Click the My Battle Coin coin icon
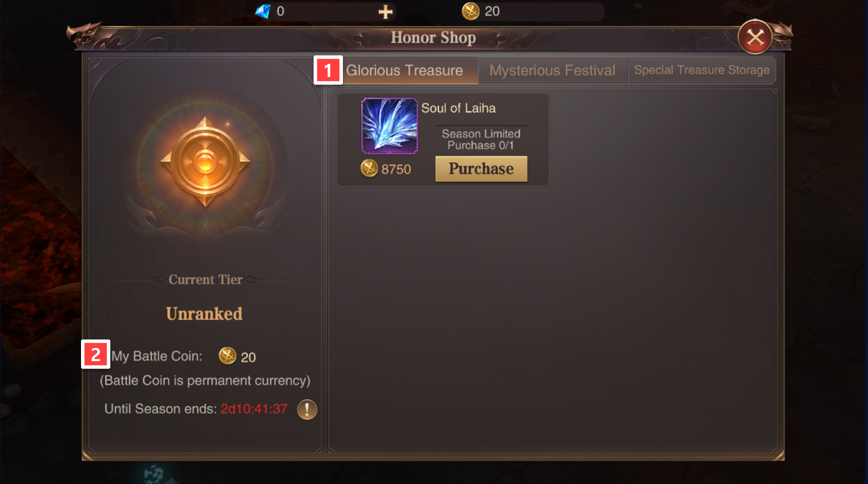Viewport: 868px width, 484px height. pos(227,356)
